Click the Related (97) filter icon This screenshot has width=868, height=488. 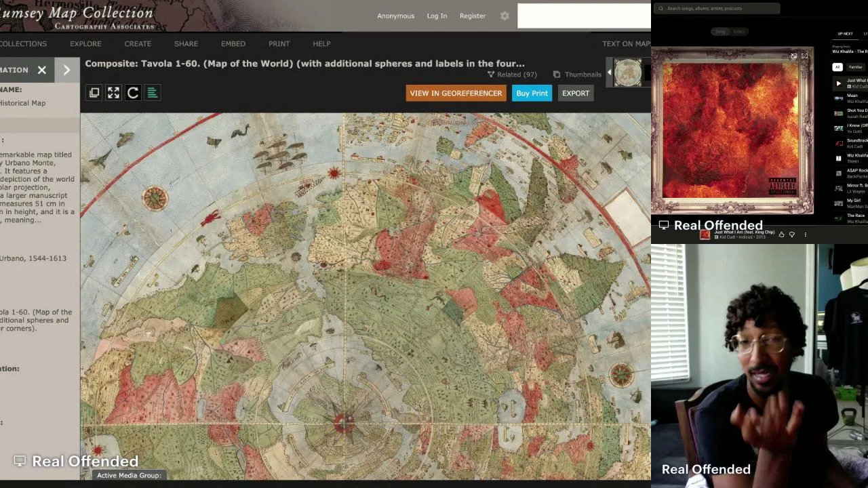coord(491,75)
